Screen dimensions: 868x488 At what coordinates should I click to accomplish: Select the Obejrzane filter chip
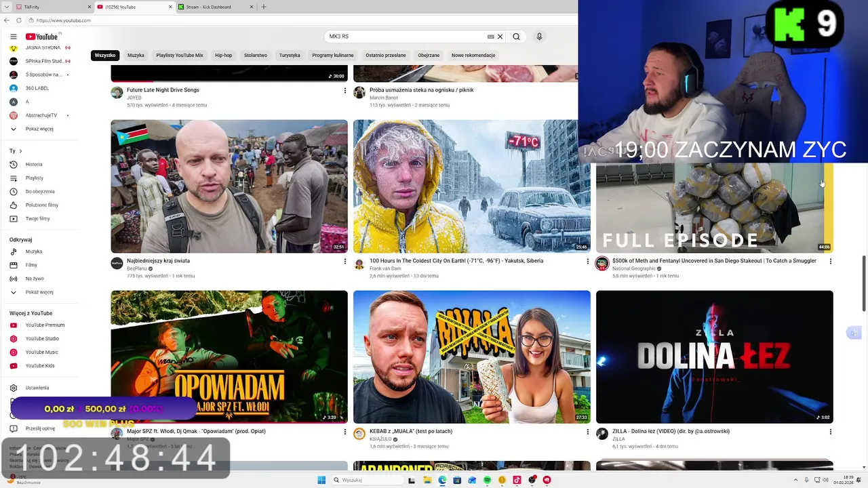[429, 56]
